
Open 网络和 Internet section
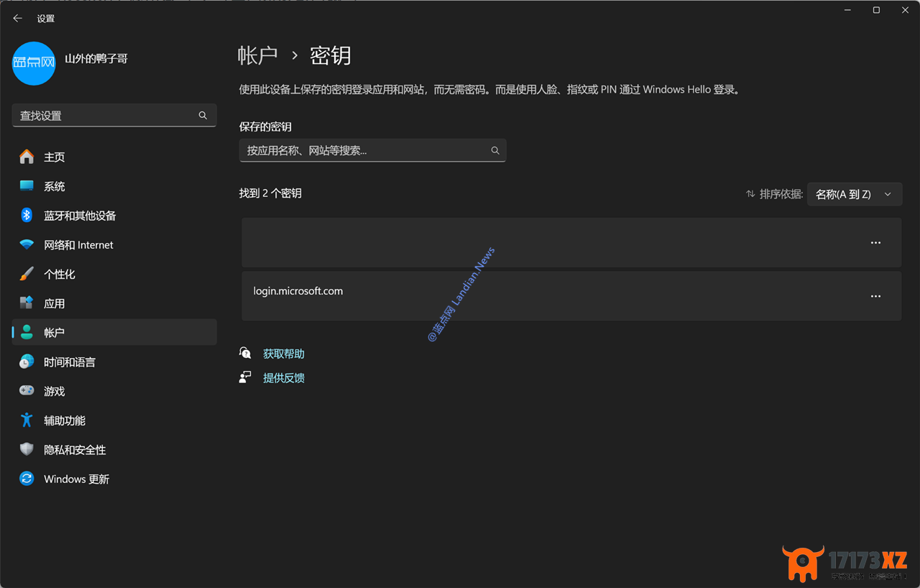pos(114,245)
